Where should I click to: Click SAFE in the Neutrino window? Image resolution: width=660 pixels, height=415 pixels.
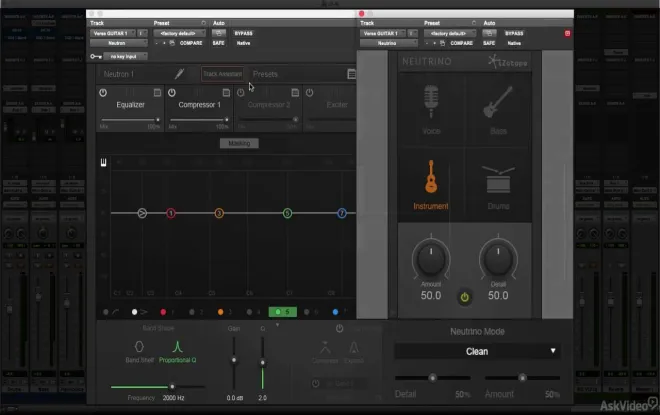pos(489,43)
